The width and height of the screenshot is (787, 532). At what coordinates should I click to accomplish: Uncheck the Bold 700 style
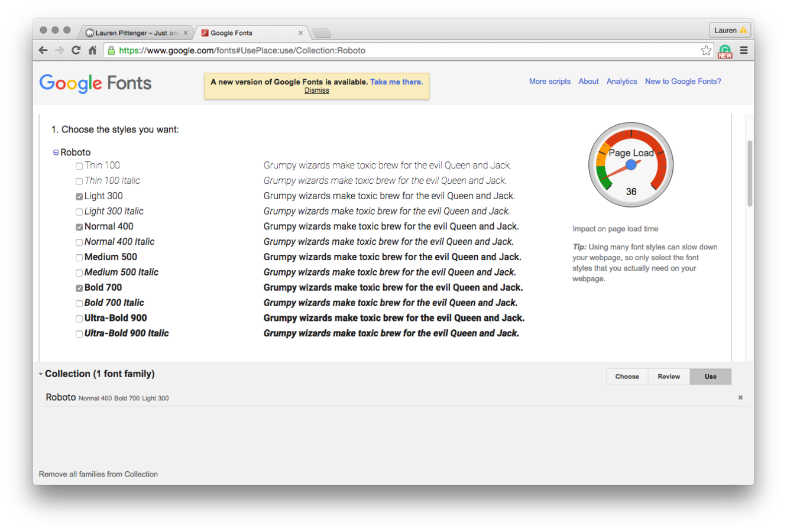click(x=79, y=288)
